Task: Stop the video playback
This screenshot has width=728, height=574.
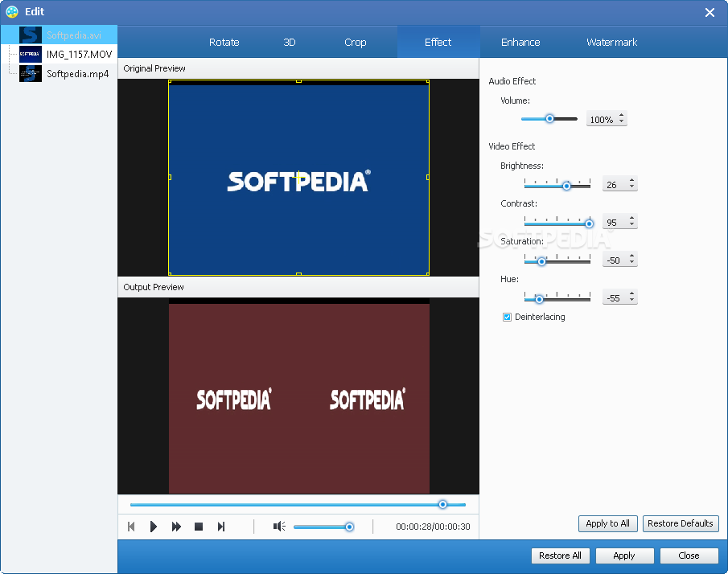Action: coord(199,527)
